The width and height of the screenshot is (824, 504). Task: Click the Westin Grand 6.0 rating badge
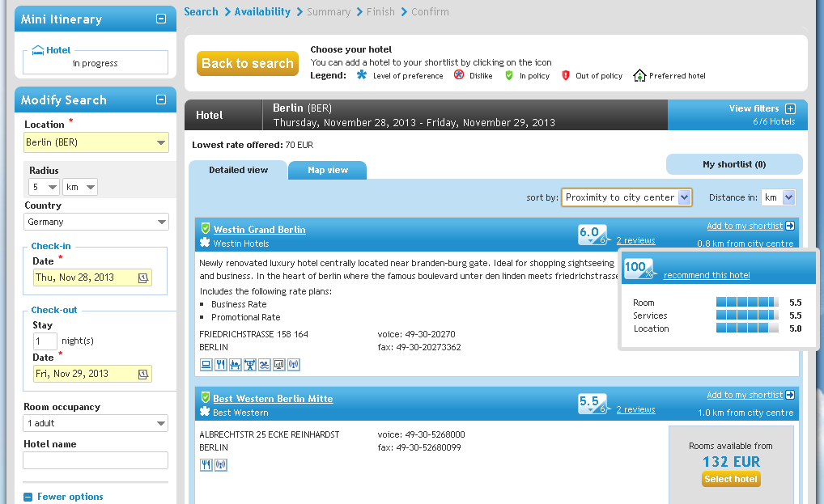593,235
